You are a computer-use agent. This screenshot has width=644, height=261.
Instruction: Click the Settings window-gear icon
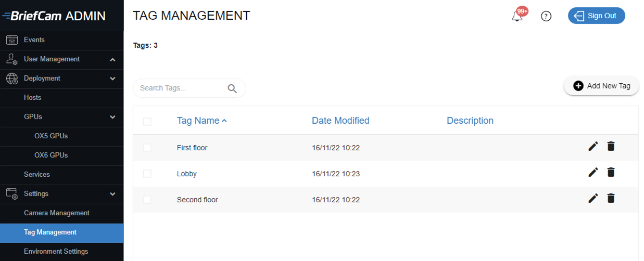(11, 194)
